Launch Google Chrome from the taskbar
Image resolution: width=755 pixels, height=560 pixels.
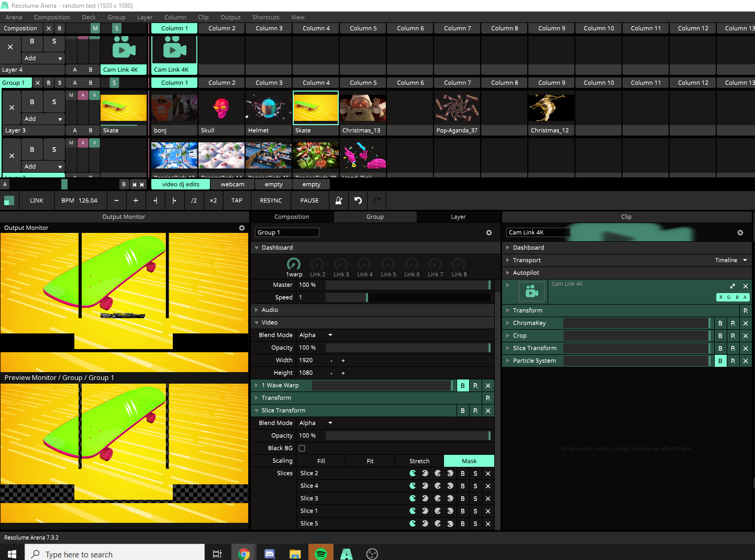tap(243, 554)
